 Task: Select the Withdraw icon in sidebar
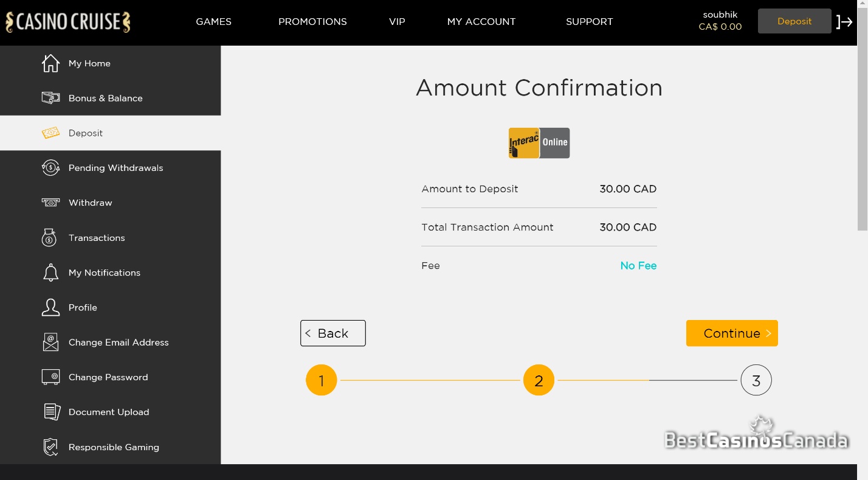[50, 203]
